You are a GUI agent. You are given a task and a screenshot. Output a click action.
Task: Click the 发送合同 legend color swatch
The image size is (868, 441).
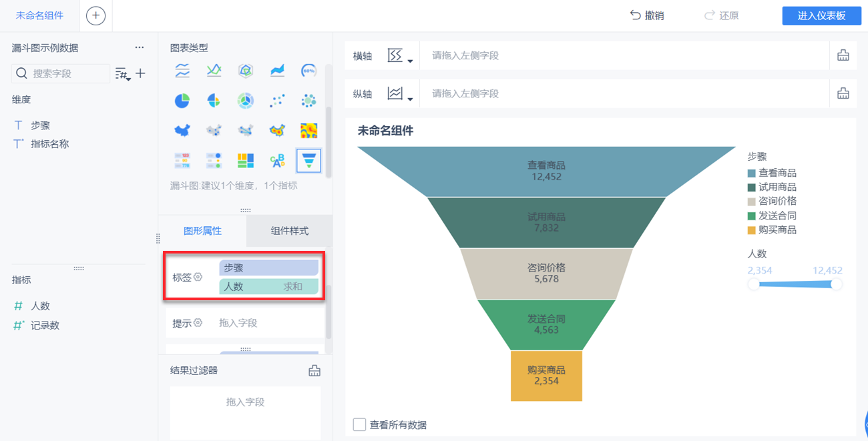pyautogui.click(x=751, y=216)
